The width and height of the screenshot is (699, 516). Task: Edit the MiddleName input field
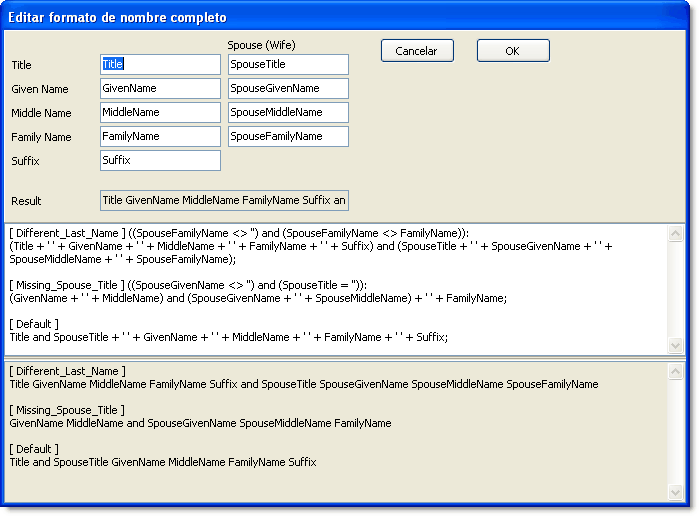(160, 112)
